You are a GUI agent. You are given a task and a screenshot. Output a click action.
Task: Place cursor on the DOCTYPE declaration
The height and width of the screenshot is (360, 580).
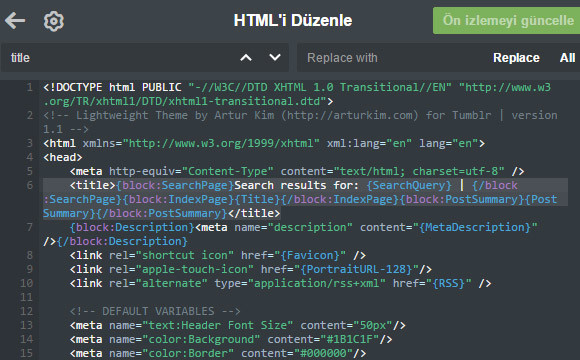297,94
